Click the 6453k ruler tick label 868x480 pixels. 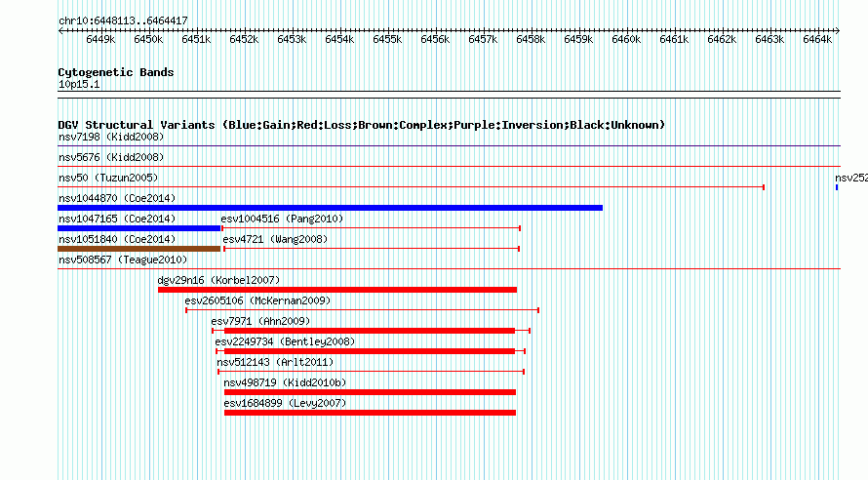coord(292,39)
